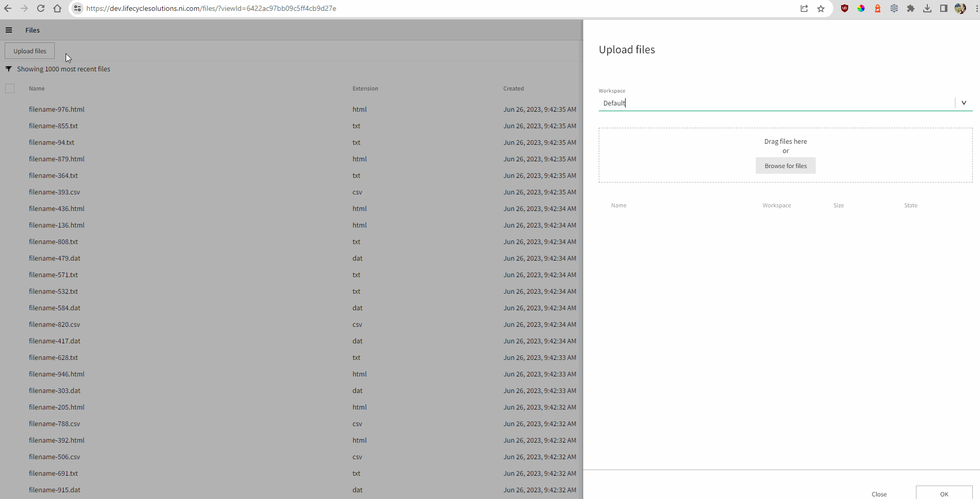Toggle the select-all checkbox in header row
980x499 pixels.
pos(10,88)
